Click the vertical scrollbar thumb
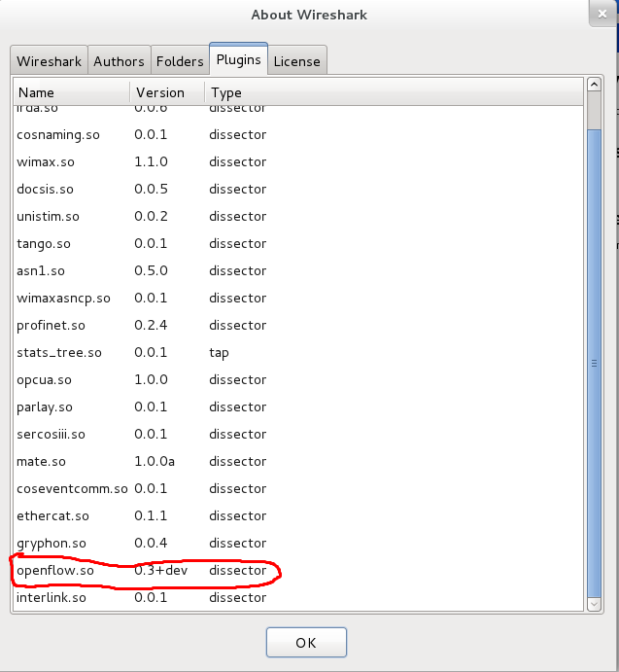 pos(594,363)
